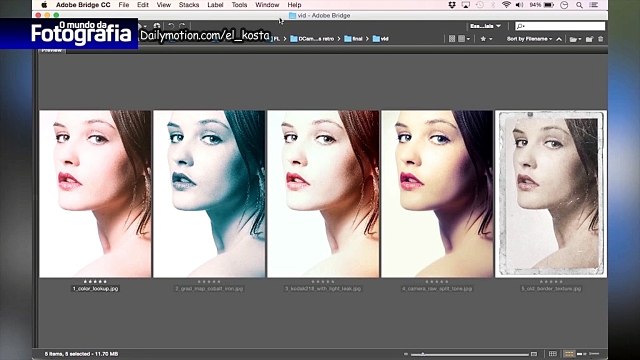640x360 pixels.
Task: Click the Dropbox menu bar icon
Action: [452, 5]
